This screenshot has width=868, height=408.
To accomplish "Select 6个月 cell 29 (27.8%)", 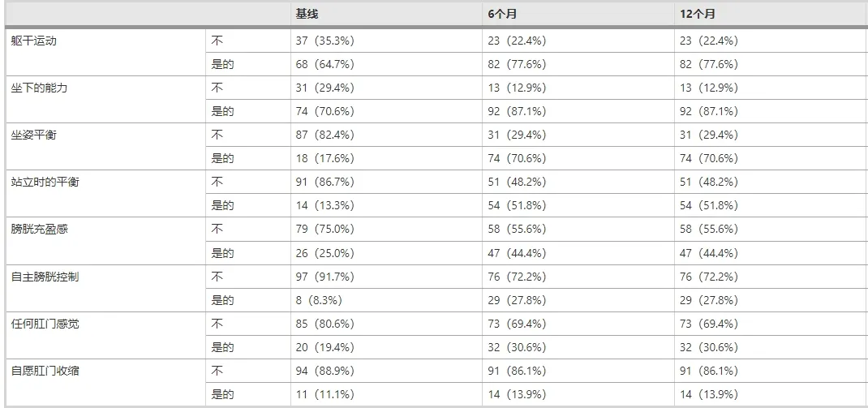I will [517, 300].
